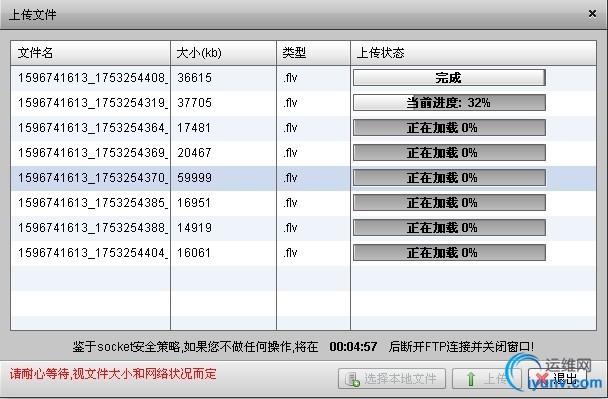The height and width of the screenshot is (399, 608).
Task: Sort by the 文件名 column header
Action: pyautogui.click(x=90, y=53)
